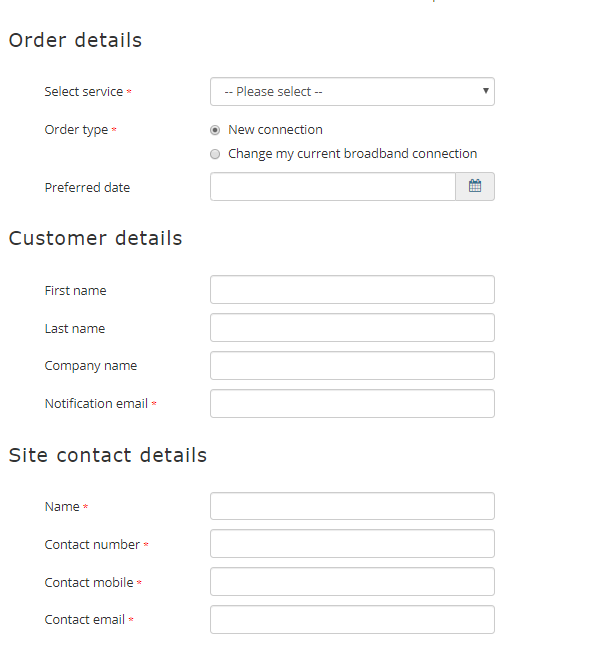The height and width of the screenshot is (649, 591).
Task: Click into the First name field
Action: click(x=352, y=290)
